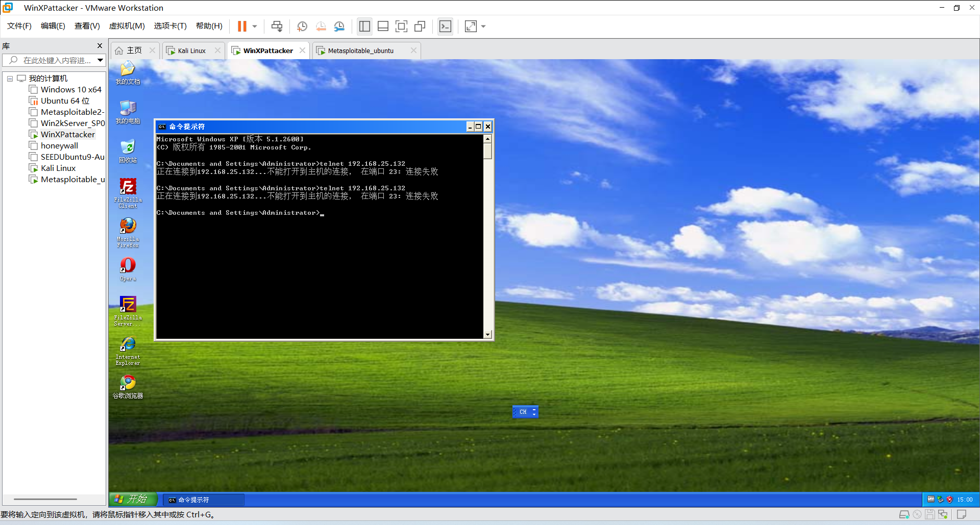
Task: Toggle the console view icon
Action: tap(446, 26)
